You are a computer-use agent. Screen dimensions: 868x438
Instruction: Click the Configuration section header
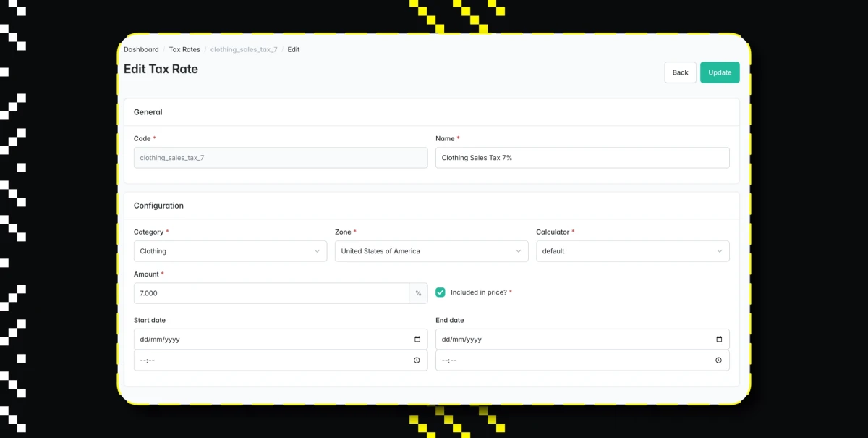(x=158, y=206)
